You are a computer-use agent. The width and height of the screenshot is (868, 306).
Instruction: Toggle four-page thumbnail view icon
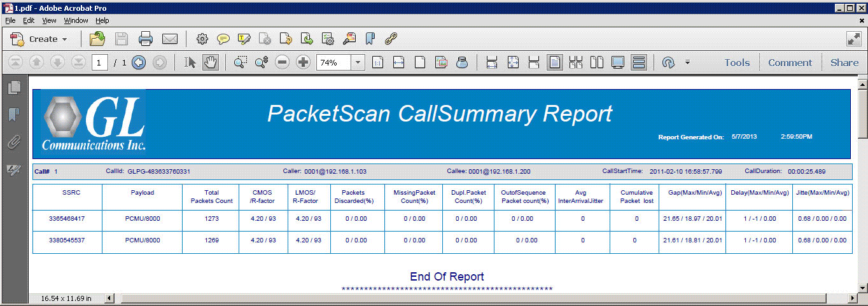click(x=576, y=62)
